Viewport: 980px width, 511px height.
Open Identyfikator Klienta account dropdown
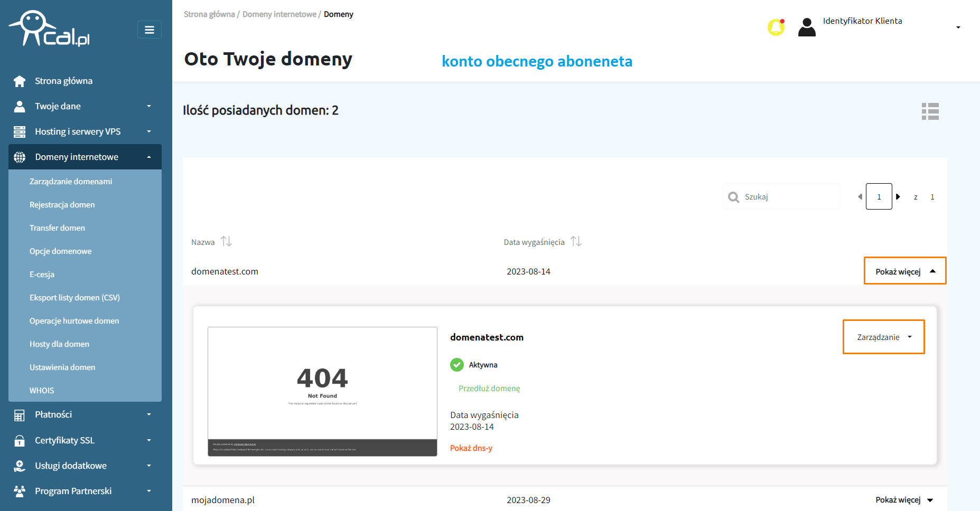(958, 27)
